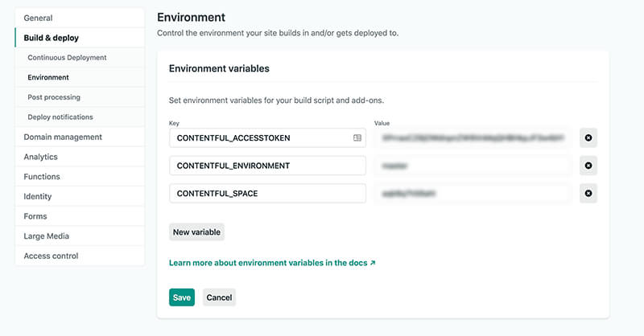Viewport: 644px width, 336px height.
Task: Go to Continuous Deployment subsection
Action: (x=67, y=58)
